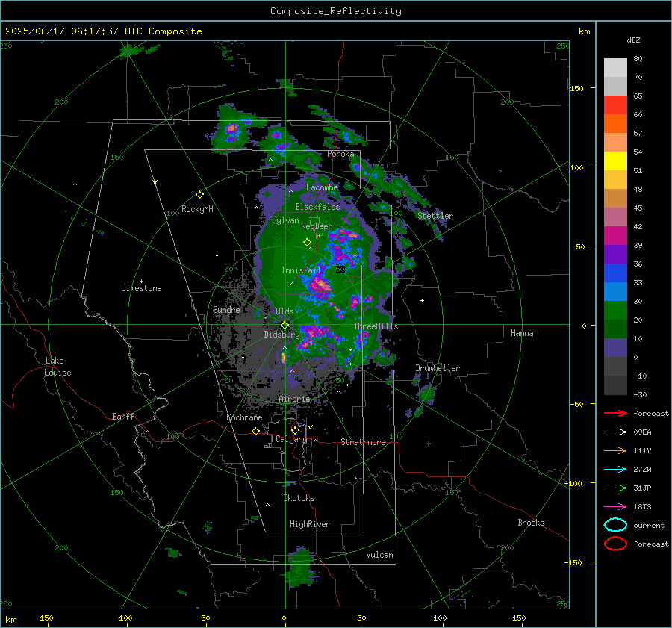Pick the magenta 39-42 dBZ color swatch
The height and width of the screenshot is (628, 672).
[x=615, y=236]
